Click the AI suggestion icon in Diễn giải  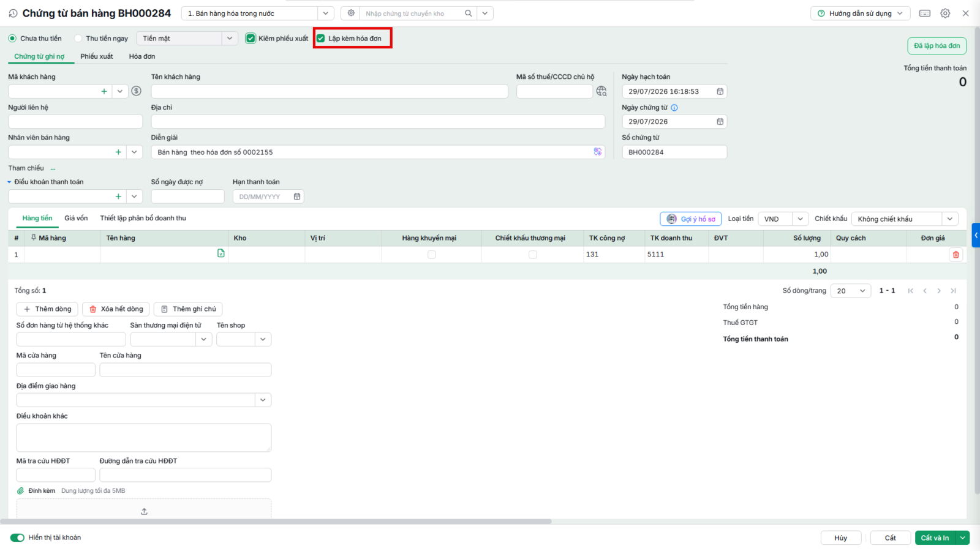[x=598, y=152]
